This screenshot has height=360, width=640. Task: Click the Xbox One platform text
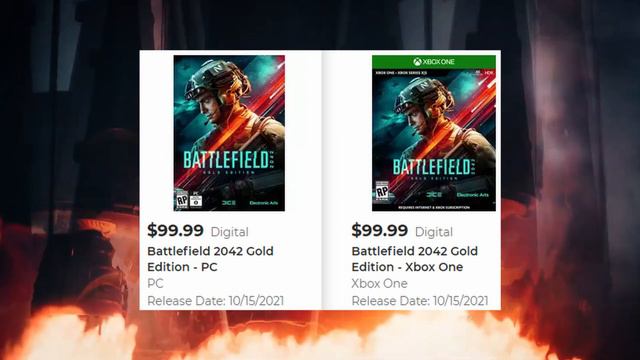click(x=380, y=283)
